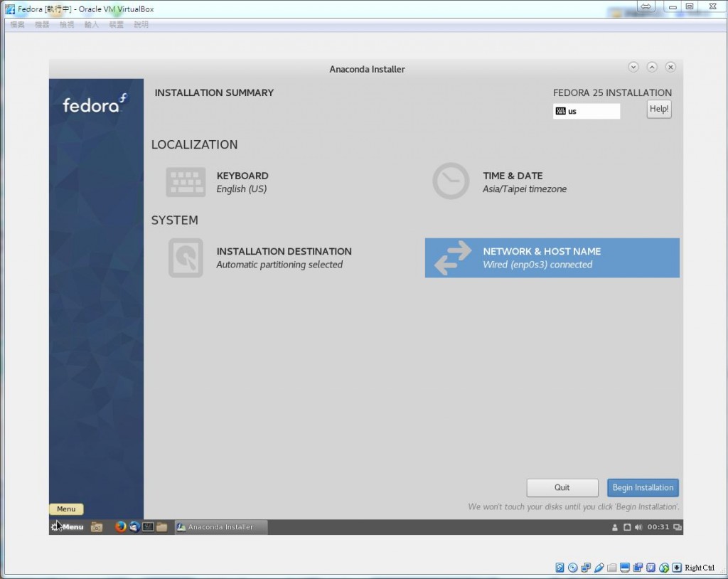
Task: Click 'Wired (enp0s3) connected' text
Action: pyautogui.click(x=537, y=265)
